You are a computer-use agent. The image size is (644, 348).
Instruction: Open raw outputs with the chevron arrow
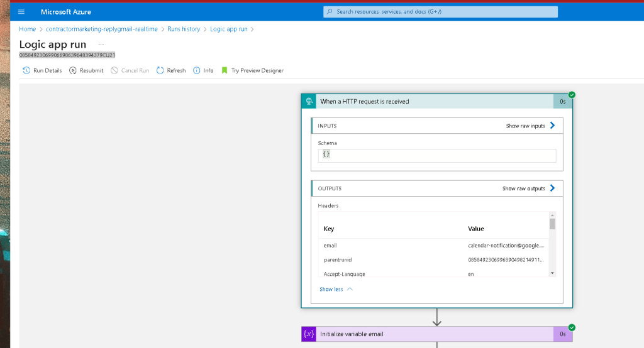(x=552, y=188)
